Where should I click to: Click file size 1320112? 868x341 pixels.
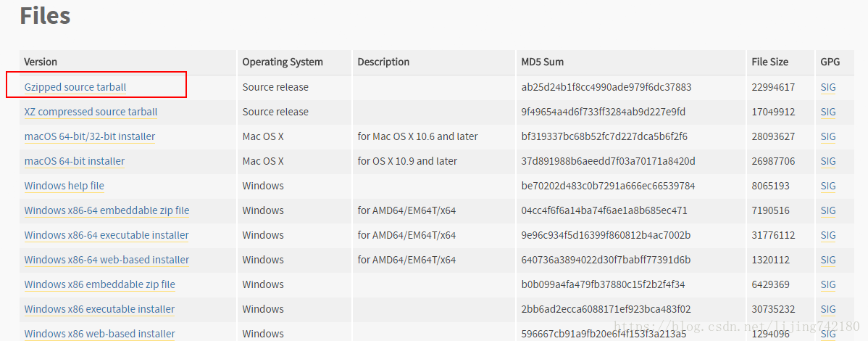coord(771,260)
